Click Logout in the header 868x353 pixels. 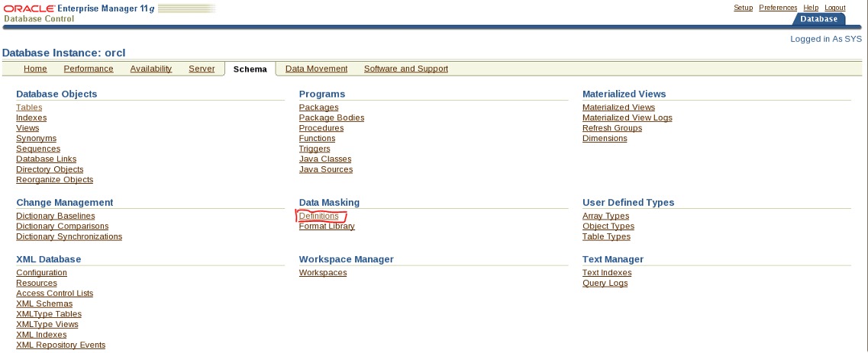pos(834,8)
